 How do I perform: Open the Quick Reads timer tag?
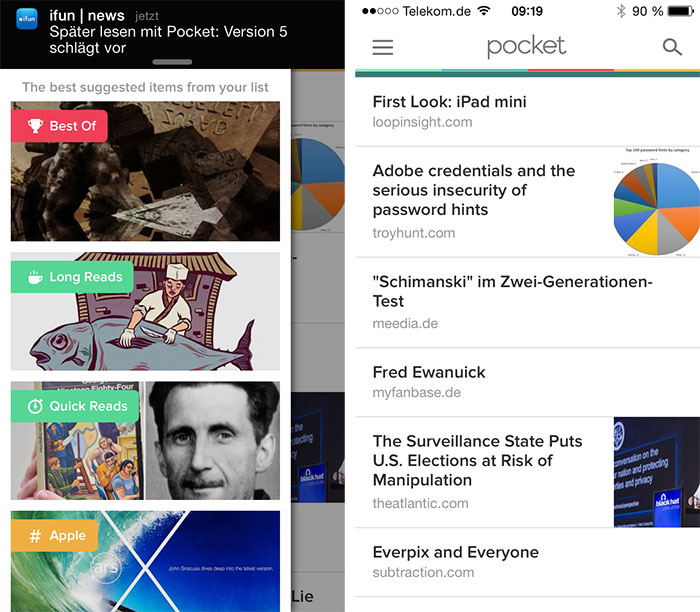(x=75, y=406)
